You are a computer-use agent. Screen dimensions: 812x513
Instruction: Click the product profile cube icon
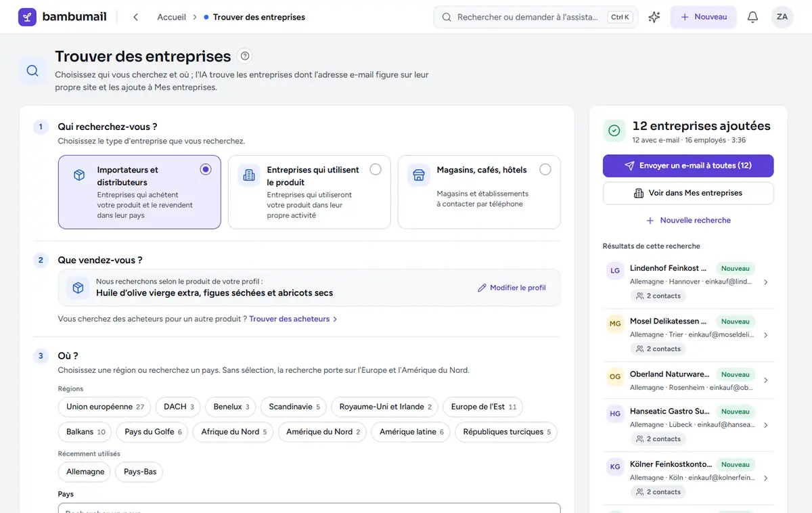[78, 288]
